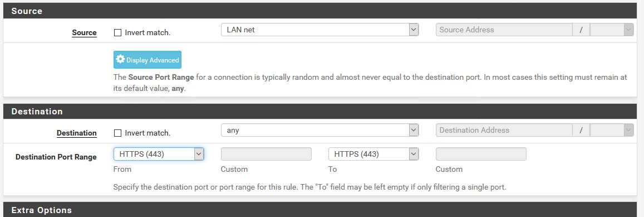Click the gear icon on Display Advanced
Screen dimensions: 644x217
pyautogui.click(x=120, y=59)
